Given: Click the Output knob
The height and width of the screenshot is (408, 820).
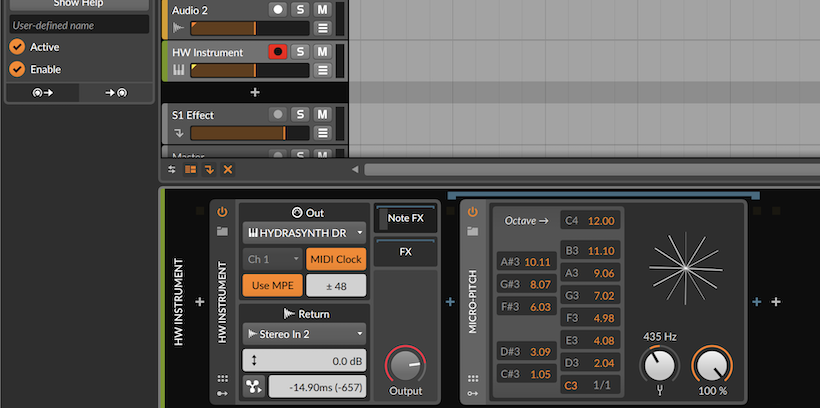Looking at the screenshot, I should [405, 366].
